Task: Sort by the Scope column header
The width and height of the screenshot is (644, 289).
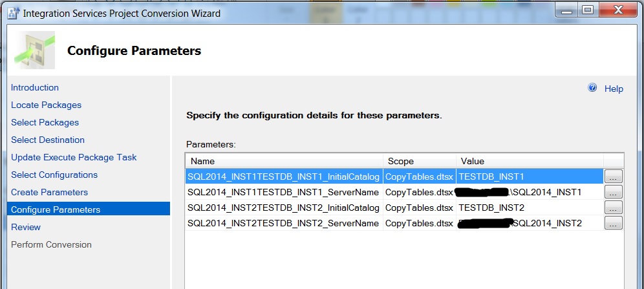Action: [x=418, y=161]
